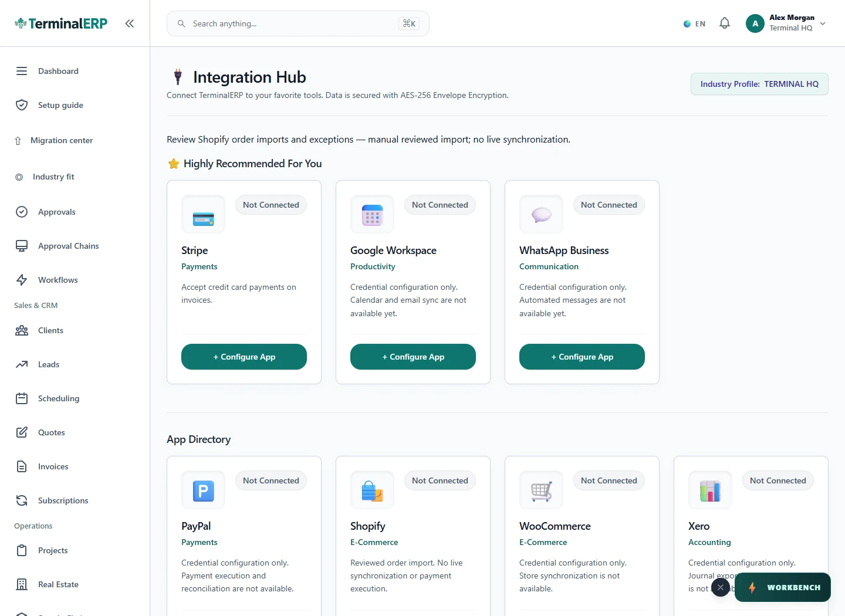Click the Integration Hub plug icon
This screenshot has height=616, width=845.
[178, 77]
